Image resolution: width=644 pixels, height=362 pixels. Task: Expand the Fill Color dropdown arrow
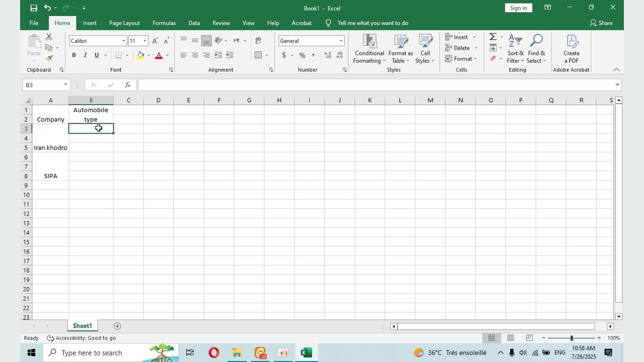tap(149, 55)
